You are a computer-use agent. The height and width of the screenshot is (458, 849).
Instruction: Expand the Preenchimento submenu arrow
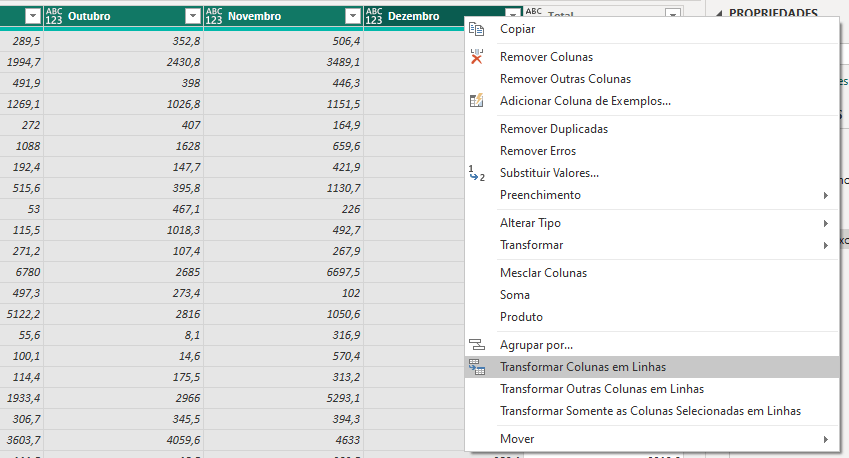[826, 195]
